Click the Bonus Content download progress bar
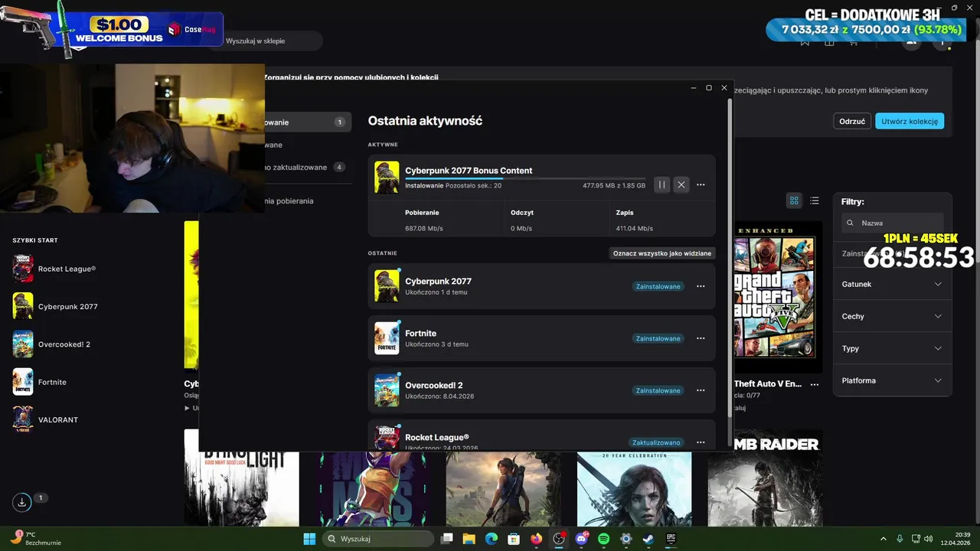980x551 pixels. [525, 178]
